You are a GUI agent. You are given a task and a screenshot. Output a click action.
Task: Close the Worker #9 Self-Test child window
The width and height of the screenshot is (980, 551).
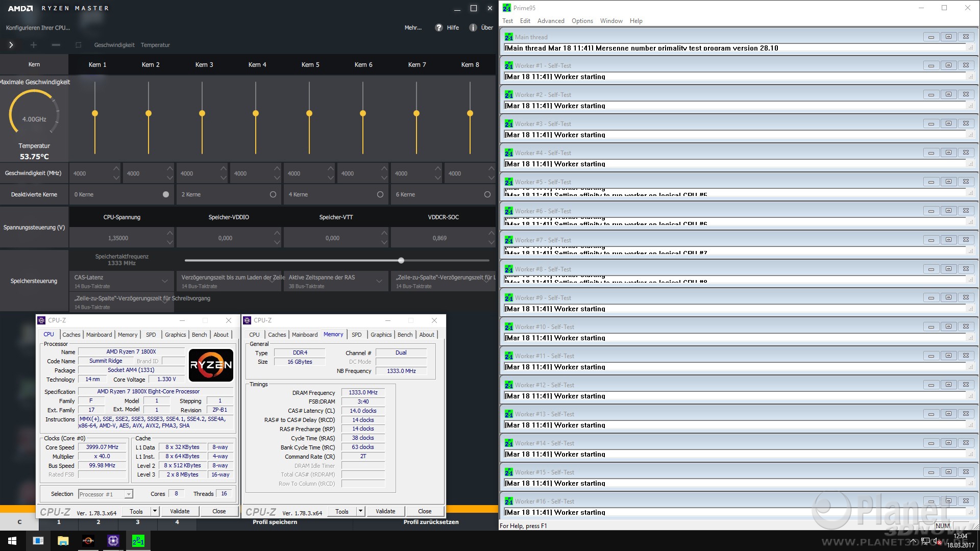click(x=966, y=298)
